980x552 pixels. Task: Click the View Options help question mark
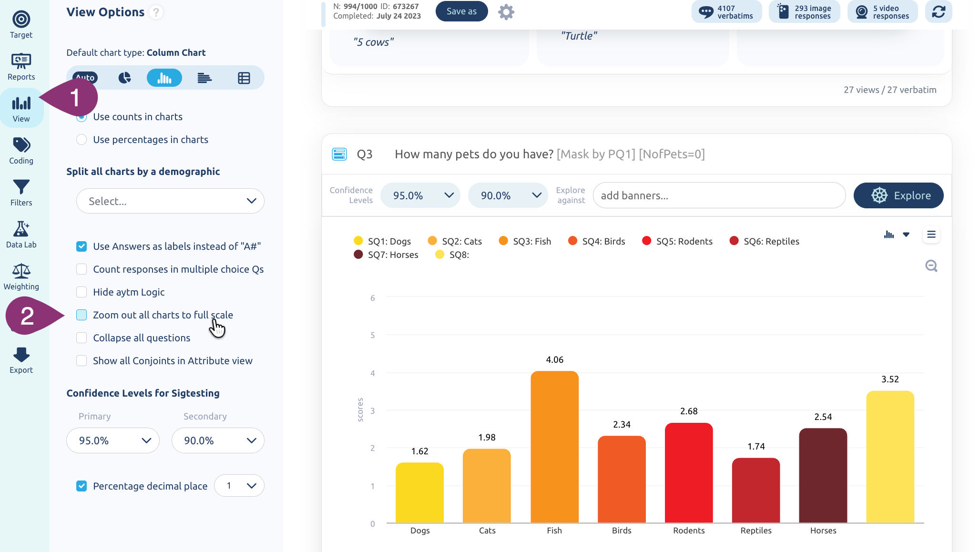(156, 12)
